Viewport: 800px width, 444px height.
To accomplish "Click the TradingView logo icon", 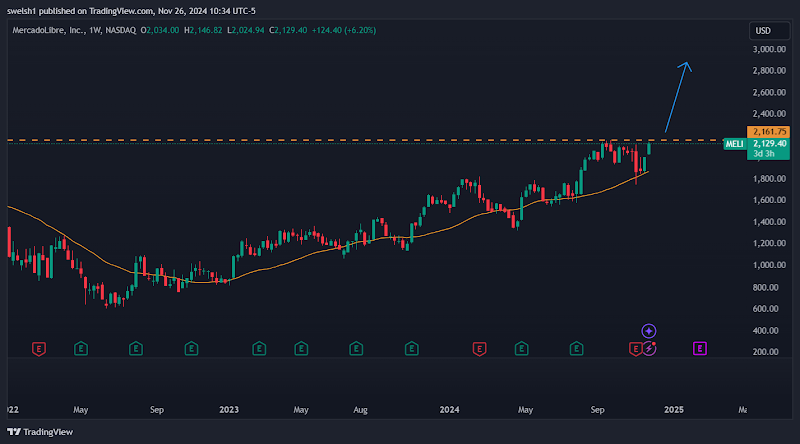I will (14, 432).
